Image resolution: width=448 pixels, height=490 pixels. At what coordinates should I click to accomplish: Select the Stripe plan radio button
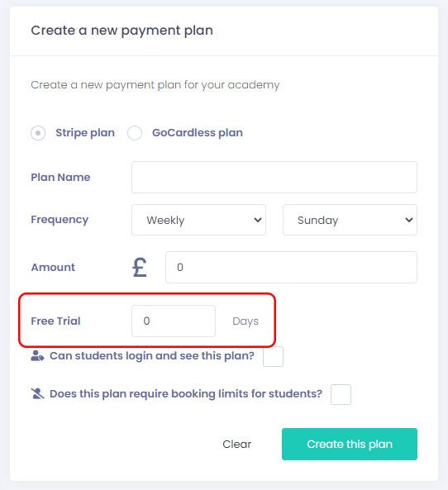pos(38,133)
